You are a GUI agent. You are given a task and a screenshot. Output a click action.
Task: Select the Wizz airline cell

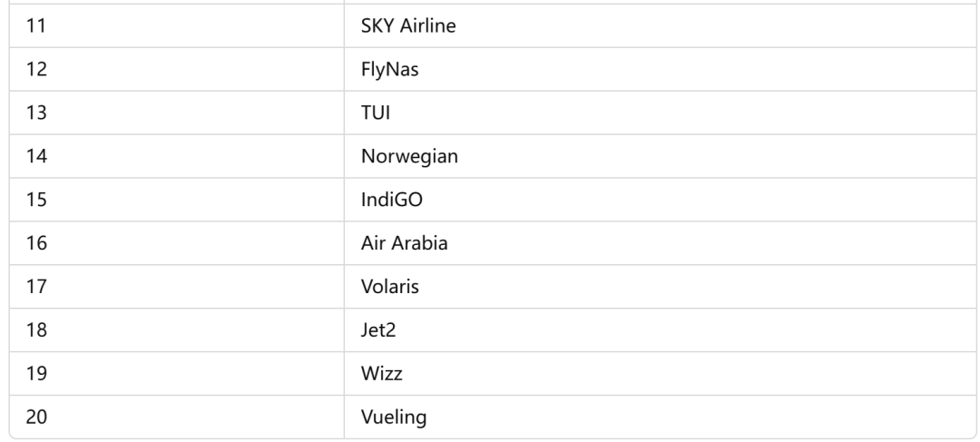pyautogui.click(x=660, y=373)
